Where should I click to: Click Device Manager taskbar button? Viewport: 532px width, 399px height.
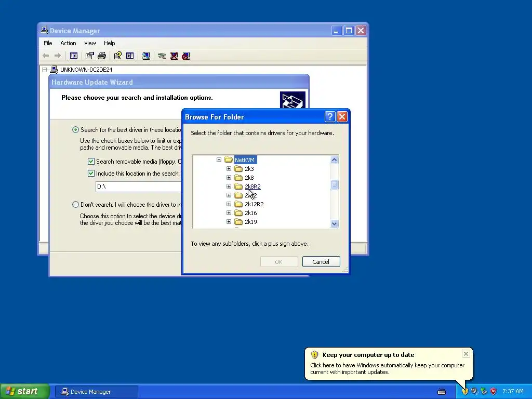[96, 392]
